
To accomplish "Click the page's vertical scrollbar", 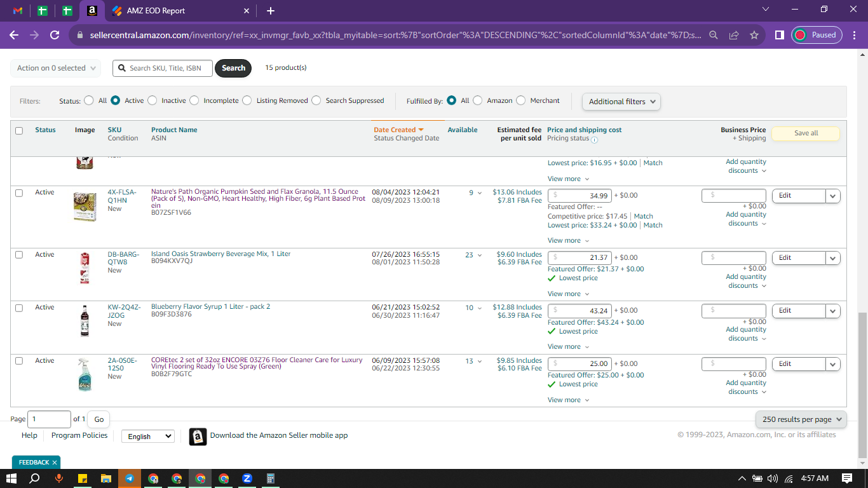I will pyautogui.click(x=862, y=384).
